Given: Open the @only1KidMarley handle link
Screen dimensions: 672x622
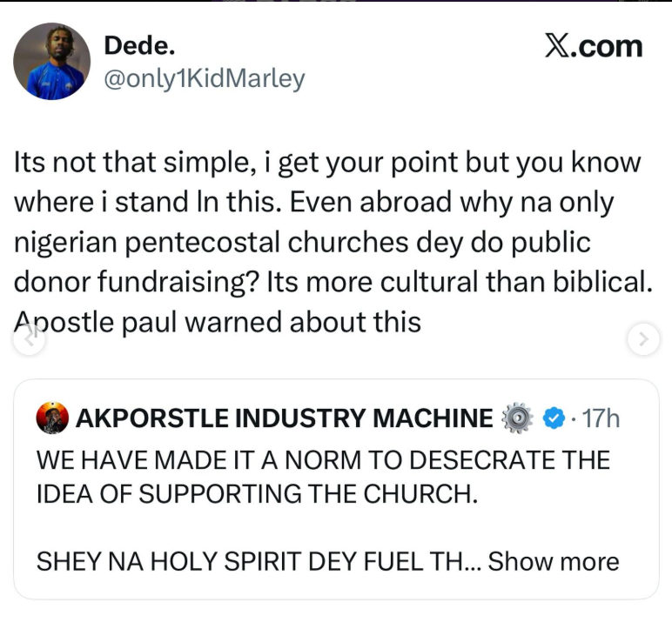Looking at the screenshot, I should [204, 79].
